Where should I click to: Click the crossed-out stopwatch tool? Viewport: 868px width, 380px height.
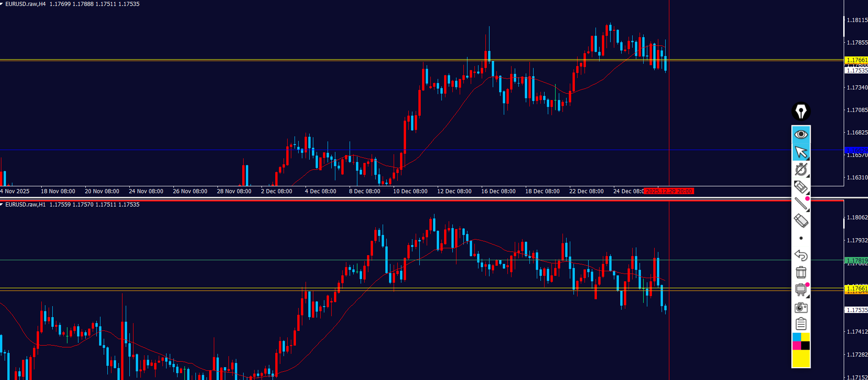pyautogui.click(x=801, y=169)
